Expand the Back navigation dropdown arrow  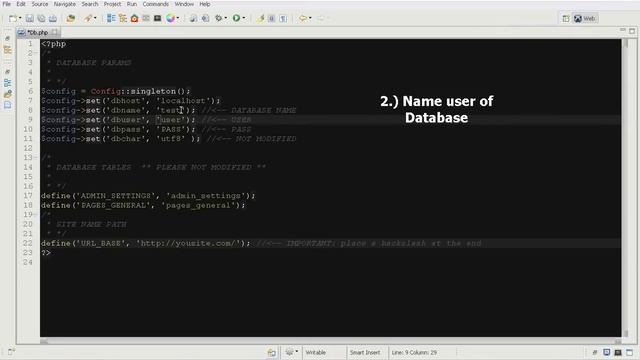pos(310,18)
